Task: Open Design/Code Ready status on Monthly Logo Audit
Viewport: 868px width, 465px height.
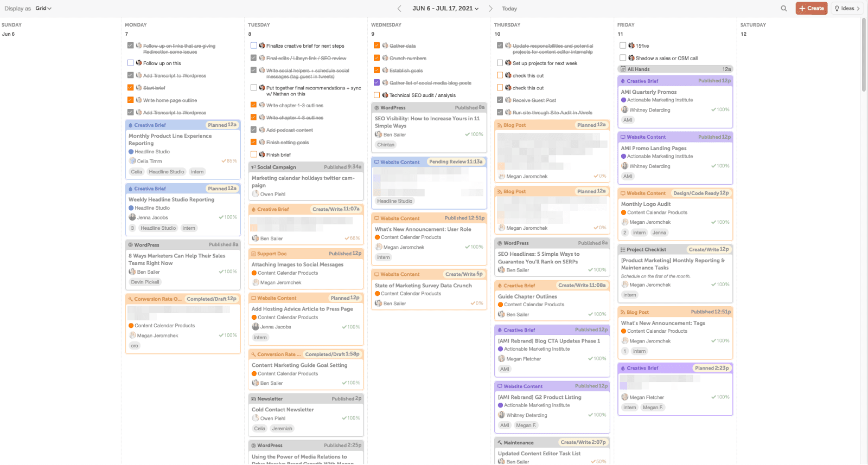Action: point(701,193)
